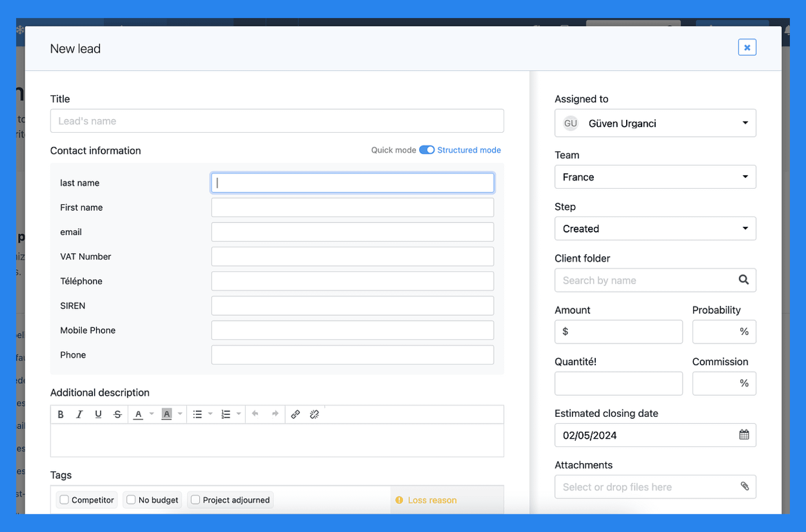Click the font color icon
The image size is (806, 532).
tap(138, 414)
